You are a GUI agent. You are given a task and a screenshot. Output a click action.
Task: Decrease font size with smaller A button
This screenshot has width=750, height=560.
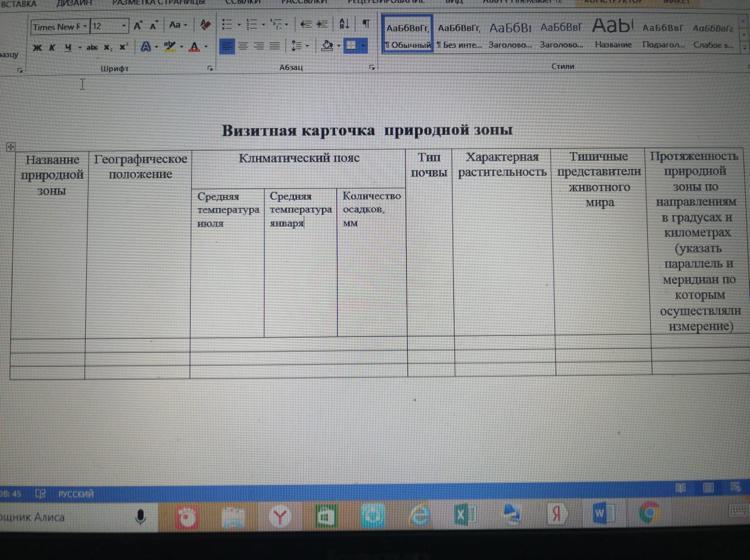click(153, 26)
